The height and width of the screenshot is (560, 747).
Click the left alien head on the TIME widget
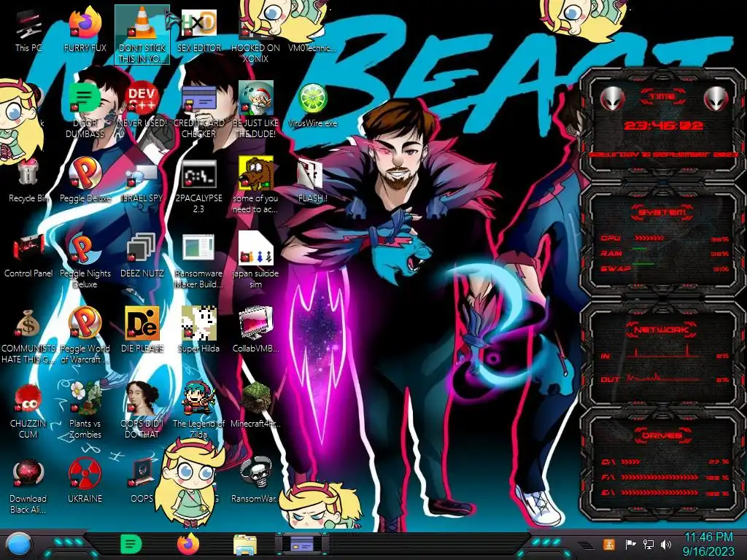(612, 98)
